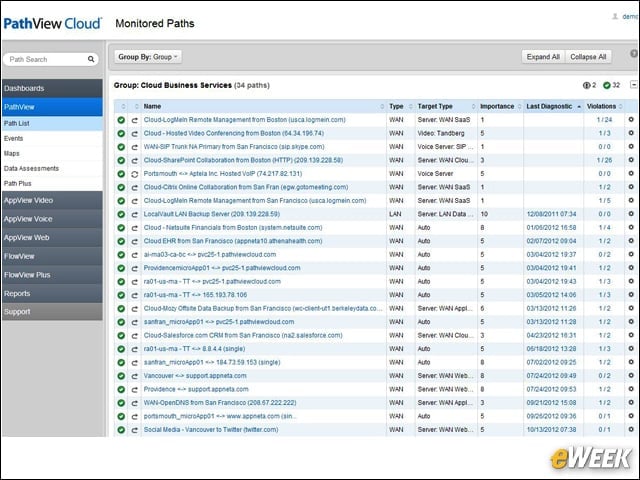Click the PathView Cloud logo
Viewport: 640px width, 480px height.
(53, 23)
